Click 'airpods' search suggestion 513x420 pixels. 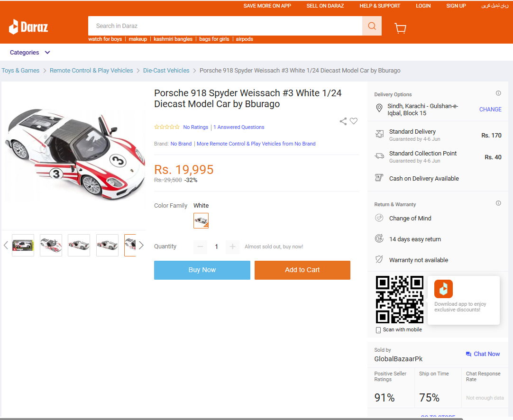tap(244, 39)
